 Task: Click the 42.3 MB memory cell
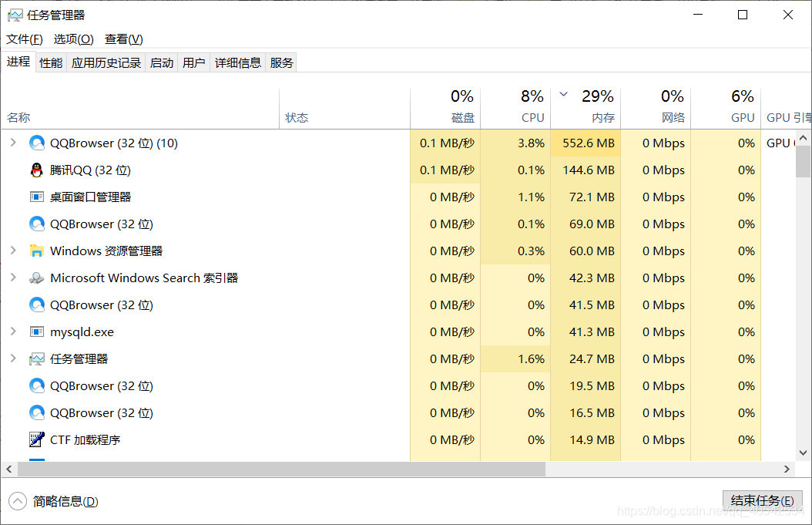(586, 278)
